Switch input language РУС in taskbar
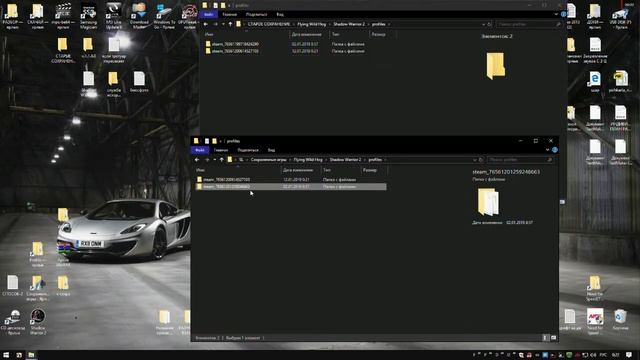 [x=604, y=355]
